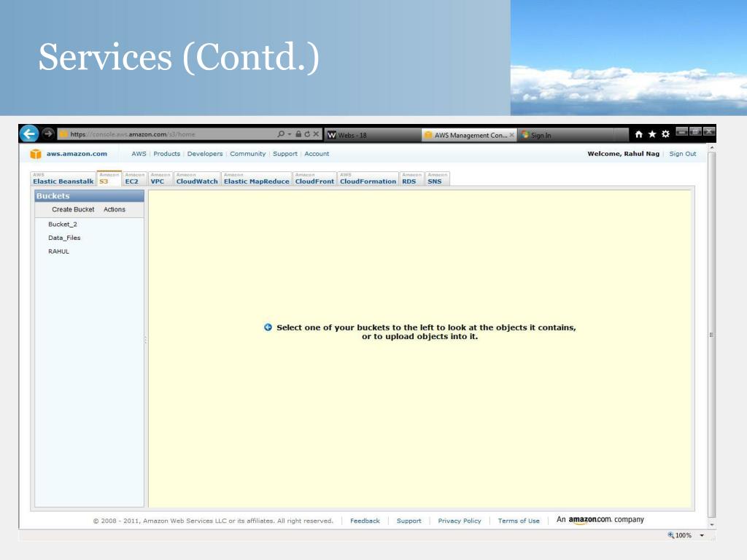Open the EC2 service tab
This screenshot has height=560, width=747.
click(x=134, y=179)
